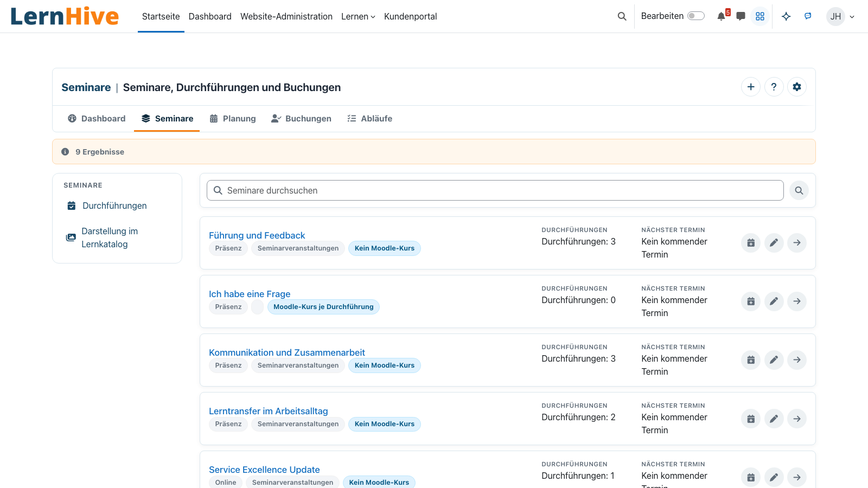Open the JH user menu dropdown
The width and height of the screenshot is (868, 488).
coord(840,16)
